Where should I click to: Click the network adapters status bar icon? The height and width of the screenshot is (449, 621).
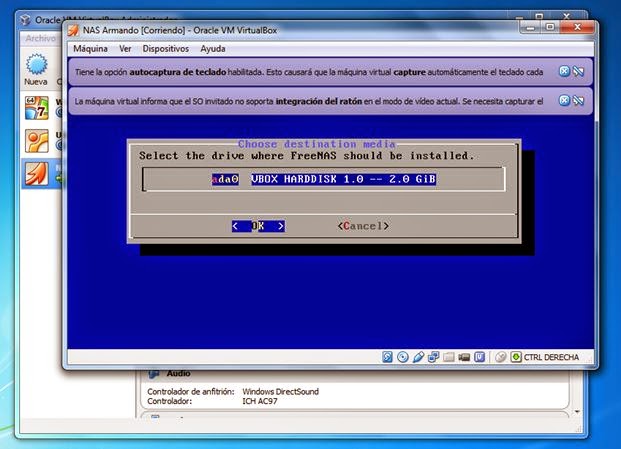(x=433, y=357)
